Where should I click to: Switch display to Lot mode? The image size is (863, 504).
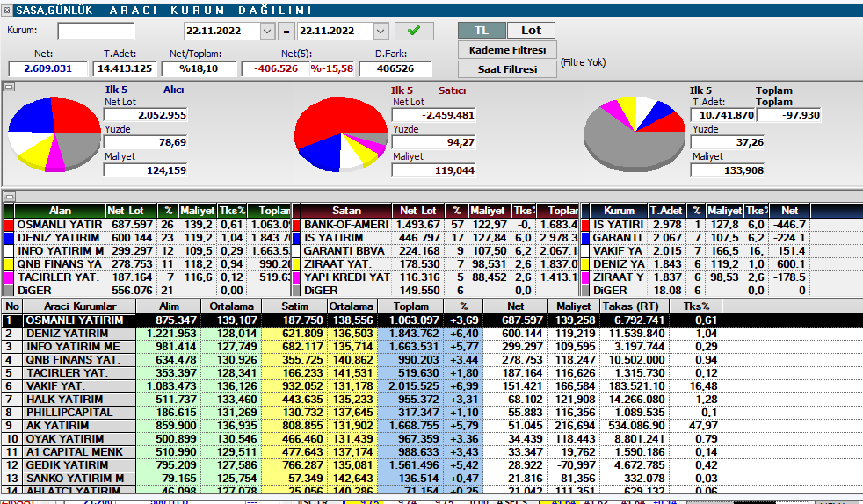tap(532, 31)
